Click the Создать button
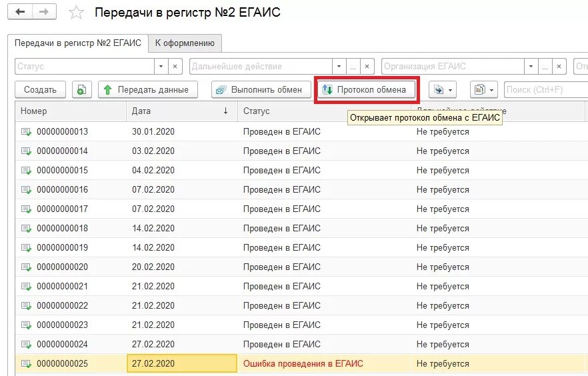The height and width of the screenshot is (376, 588). click(x=40, y=89)
